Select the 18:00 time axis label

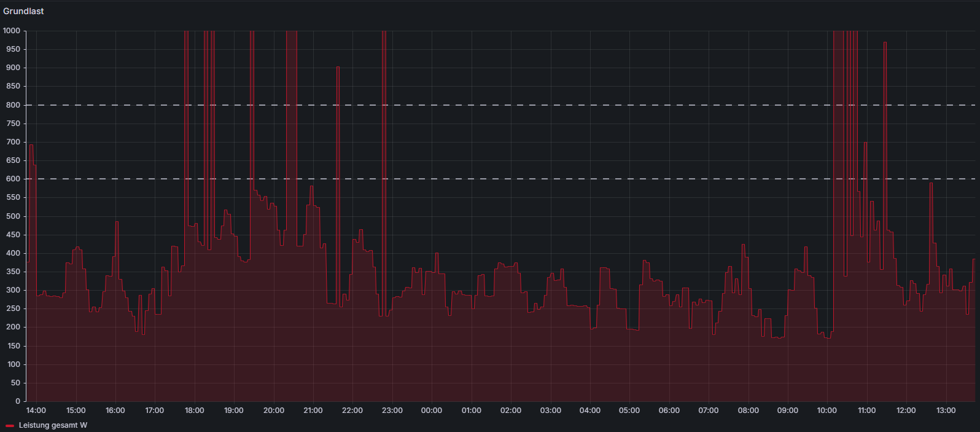pos(195,410)
